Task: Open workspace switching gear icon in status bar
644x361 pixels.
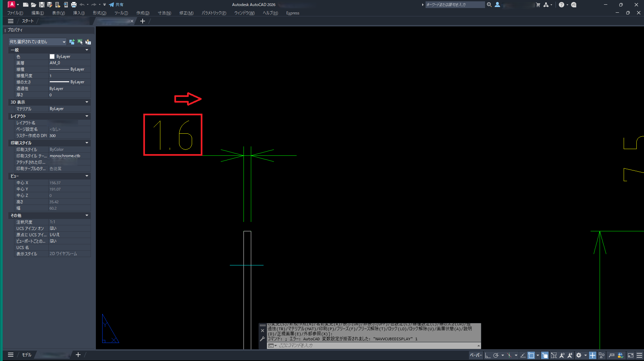Action: click(x=579, y=355)
